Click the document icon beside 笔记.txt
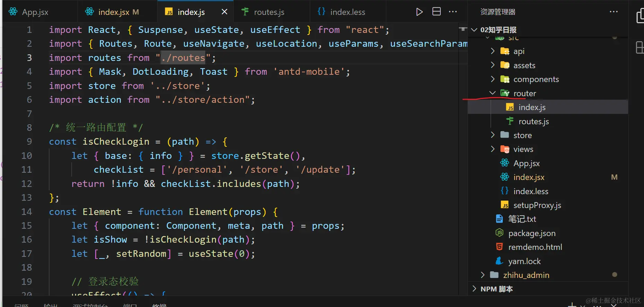The image size is (644, 307). pyautogui.click(x=499, y=219)
